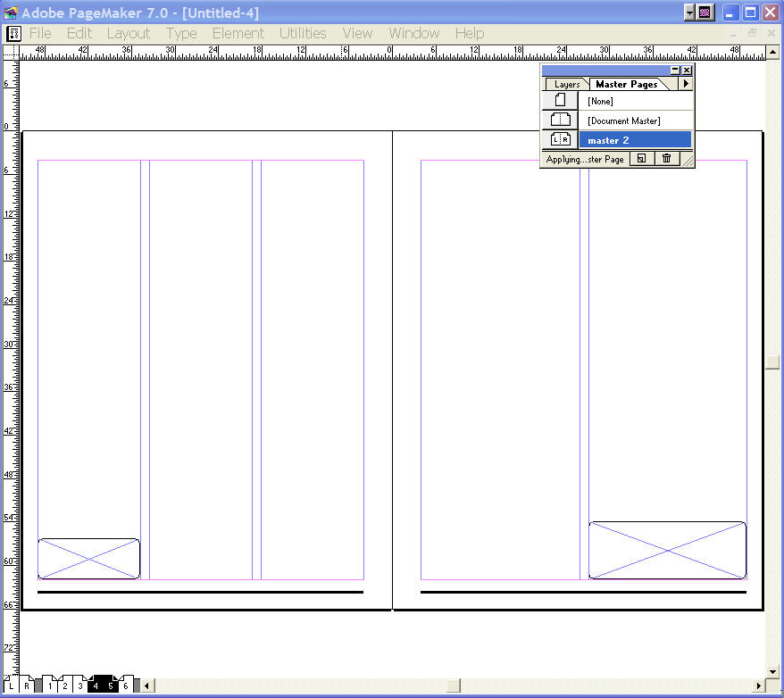Go to page 2 icon
This screenshot has height=698, width=784.
pyautogui.click(x=65, y=685)
